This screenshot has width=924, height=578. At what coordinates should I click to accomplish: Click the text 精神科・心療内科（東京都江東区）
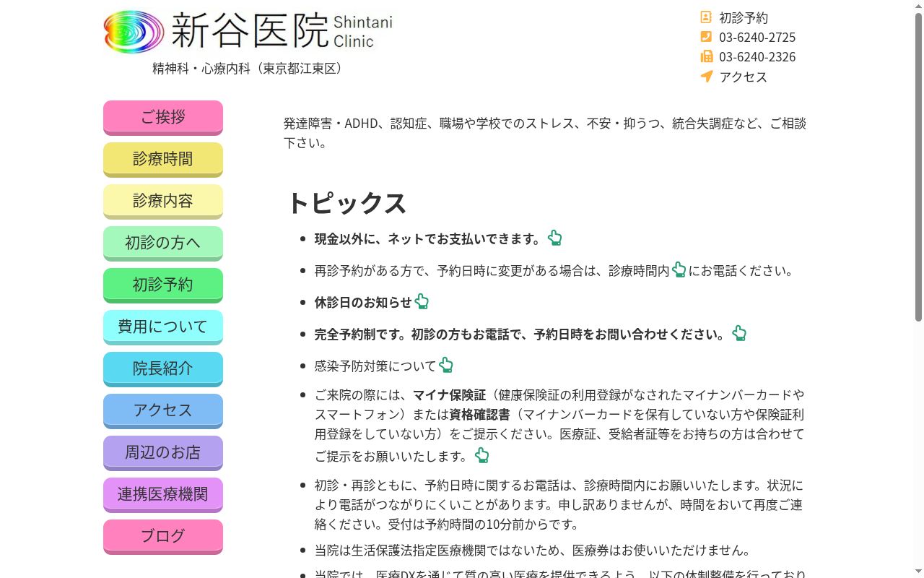pyautogui.click(x=249, y=69)
